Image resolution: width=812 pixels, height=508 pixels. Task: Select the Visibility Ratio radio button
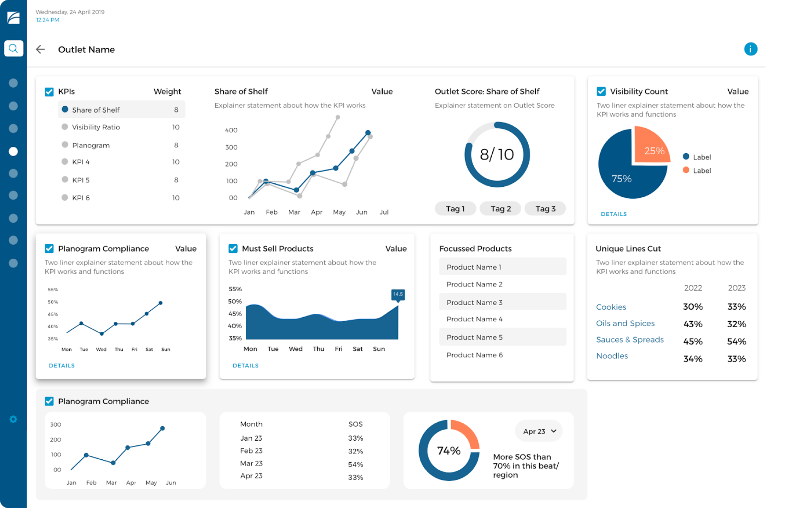click(65, 127)
